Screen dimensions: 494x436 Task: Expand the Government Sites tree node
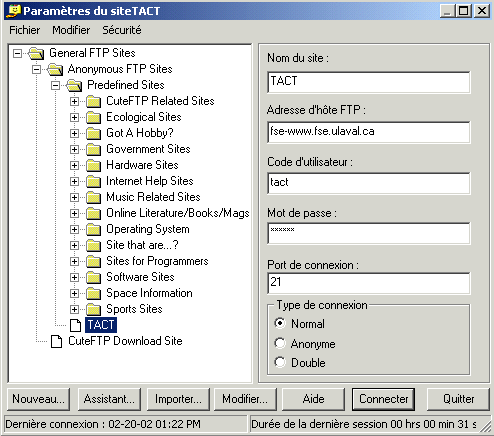click(74, 149)
